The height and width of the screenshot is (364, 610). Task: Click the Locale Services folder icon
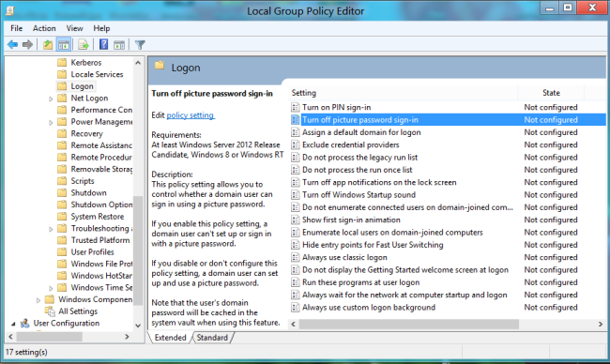[62, 74]
